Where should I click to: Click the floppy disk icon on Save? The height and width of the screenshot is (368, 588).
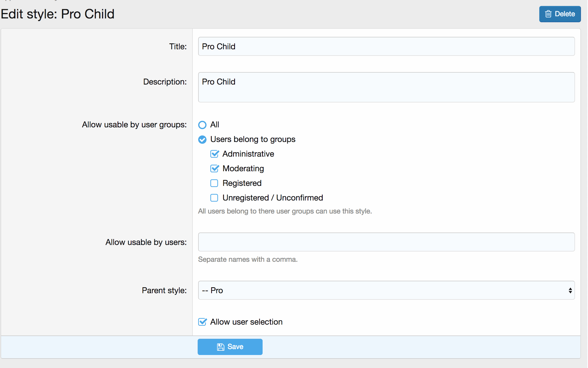(221, 347)
